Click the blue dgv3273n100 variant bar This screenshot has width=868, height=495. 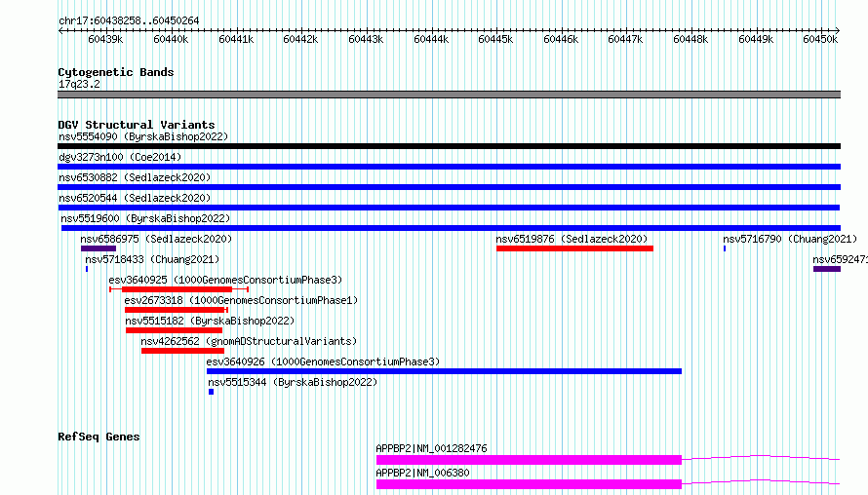(449, 167)
